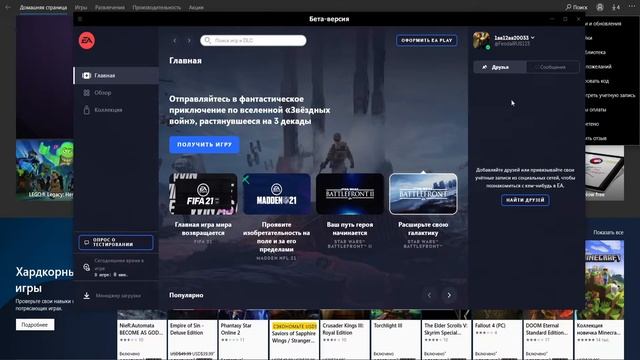
Task: Open the Store downloads indicator
Action: click(616, 7)
